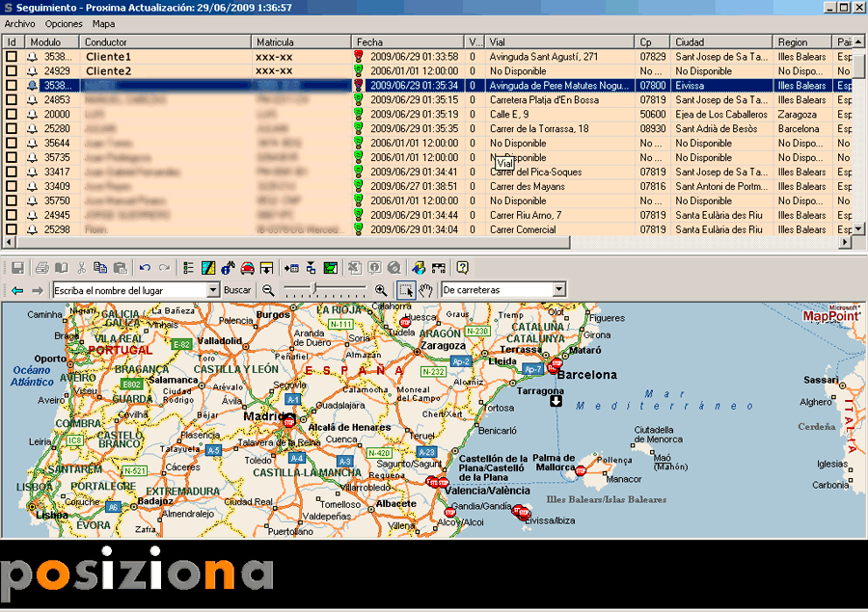Image resolution: width=868 pixels, height=612 pixels.
Task: Click the Save icon in the toolbar
Action: (17, 268)
